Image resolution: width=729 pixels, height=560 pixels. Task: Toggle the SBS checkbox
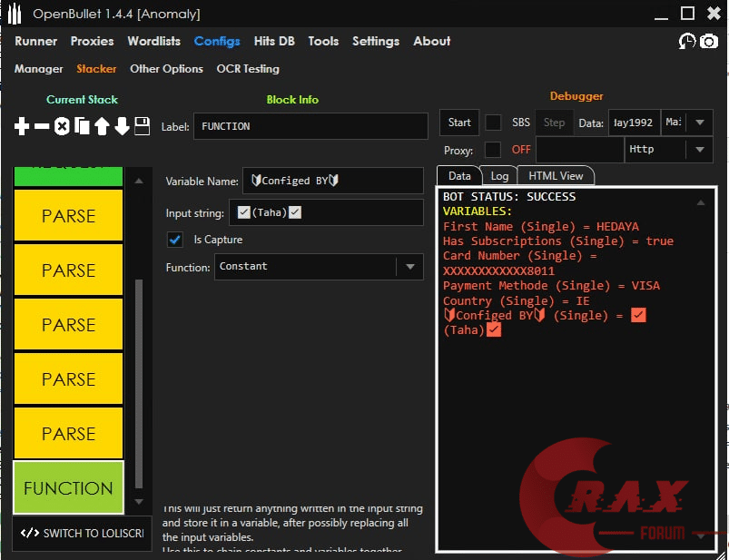493,123
